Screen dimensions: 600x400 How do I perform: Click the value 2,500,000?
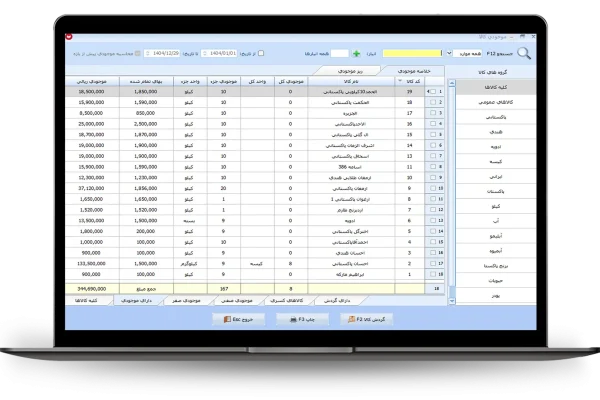coord(146,124)
